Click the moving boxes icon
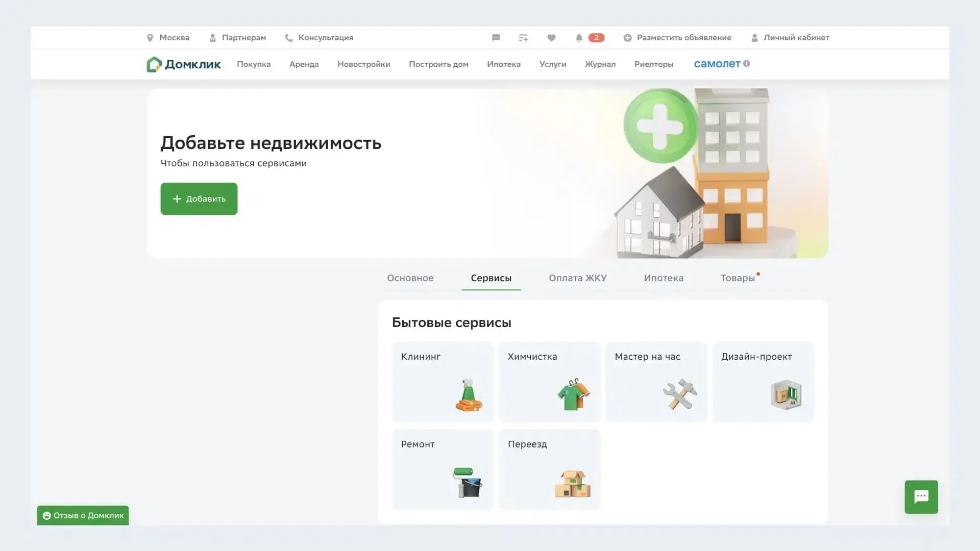Viewport: 980px width, 551px height. [x=573, y=484]
